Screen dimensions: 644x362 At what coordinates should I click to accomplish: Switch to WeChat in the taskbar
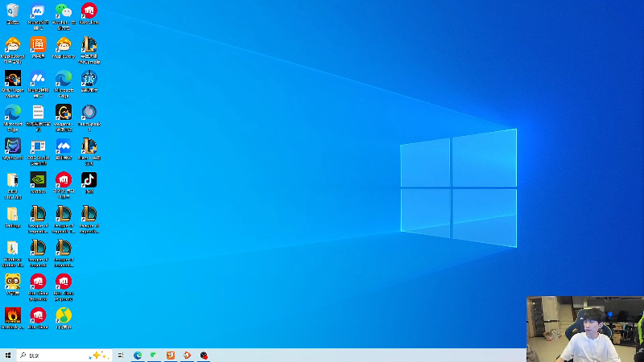click(154, 356)
